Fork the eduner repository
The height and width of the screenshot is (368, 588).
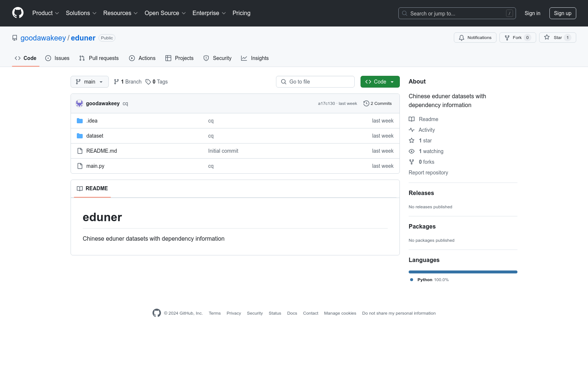pyautogui.click(x=518, y=38)
